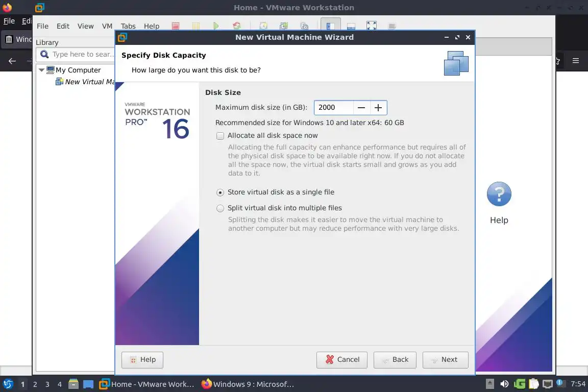588x392 pixels.
Task: Click the green G tray icon
Action: pyautogui.click(x=520, y=384)
